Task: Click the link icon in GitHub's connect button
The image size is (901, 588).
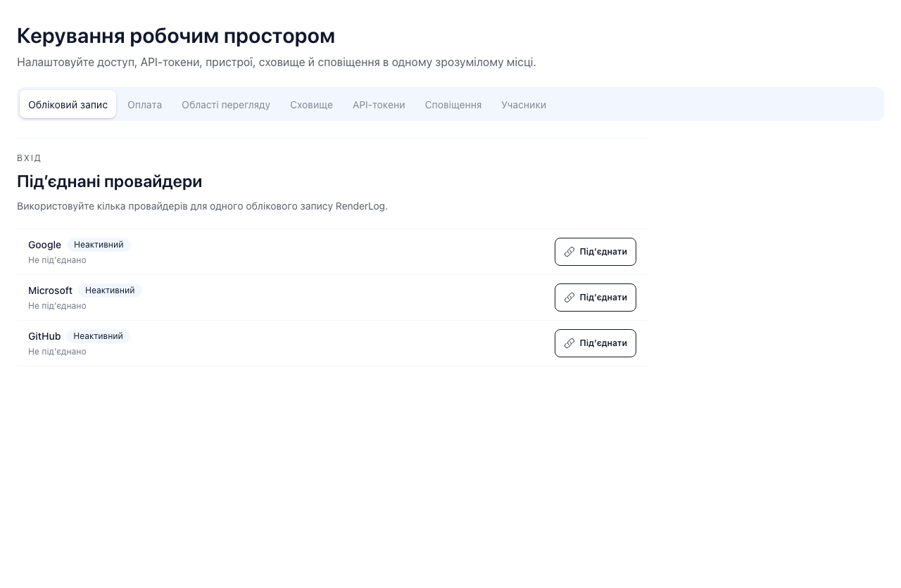Action: pyautogui.click(x=569, y=343)
